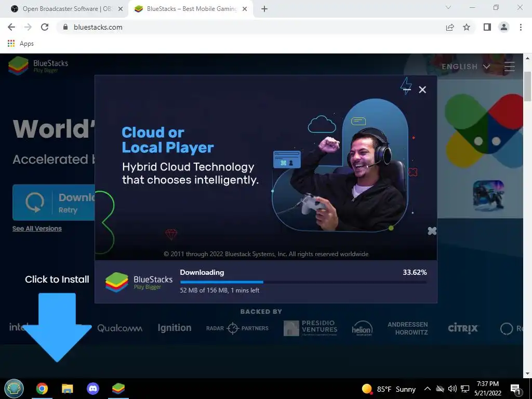
Task: Open BlueStacks installer in the taskbar
Action: (118, 389)
